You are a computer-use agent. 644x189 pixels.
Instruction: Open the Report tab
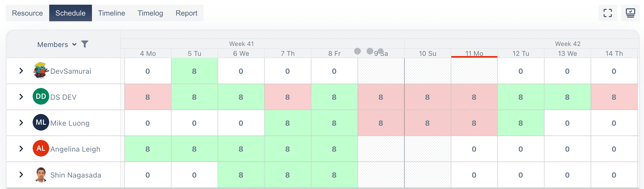coord(187,13)
